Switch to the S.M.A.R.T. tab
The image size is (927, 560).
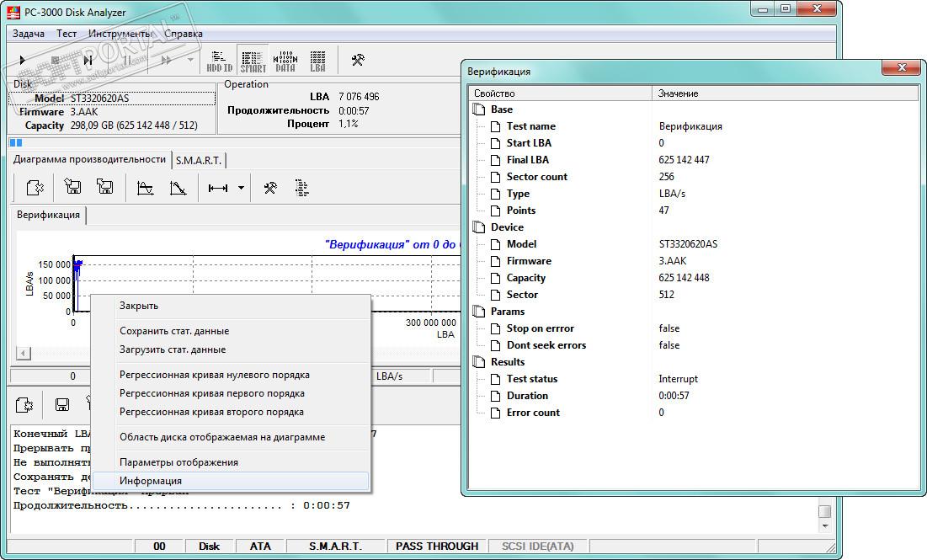coord(199,160)
